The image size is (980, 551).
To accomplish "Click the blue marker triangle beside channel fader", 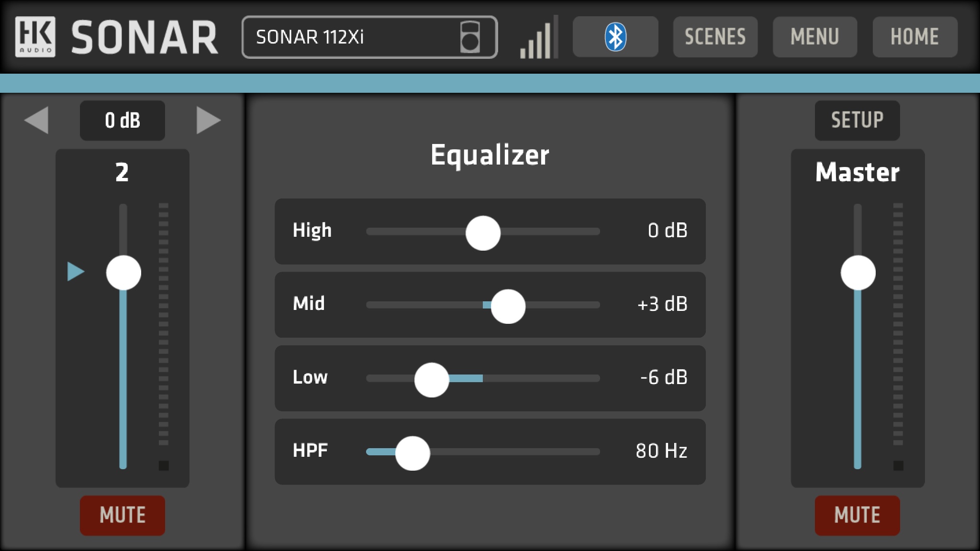I will (75, 271).
